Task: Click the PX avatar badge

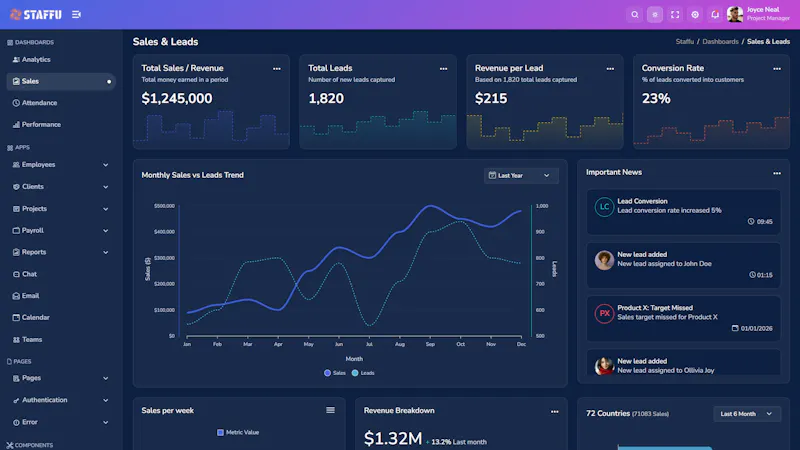Action: pos(604,313)
